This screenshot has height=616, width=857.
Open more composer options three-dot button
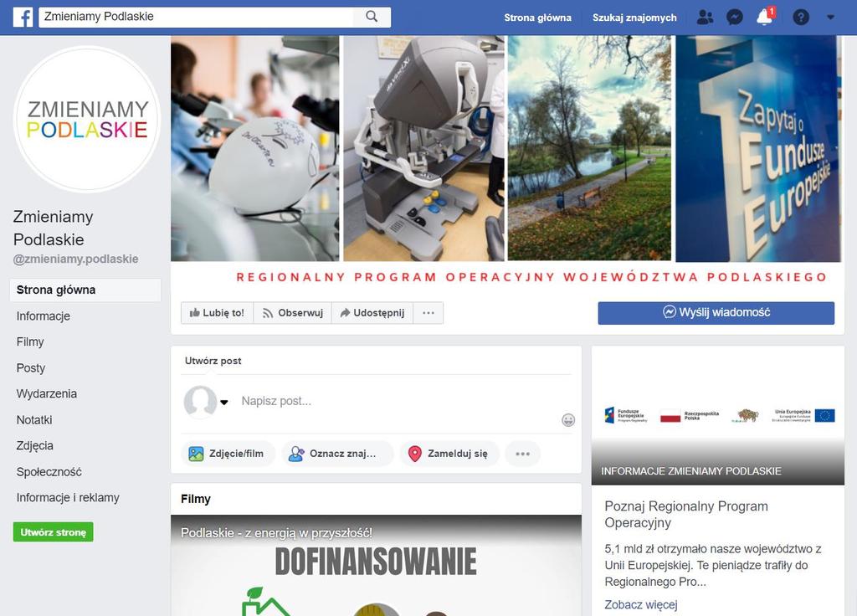pos(522,454)
